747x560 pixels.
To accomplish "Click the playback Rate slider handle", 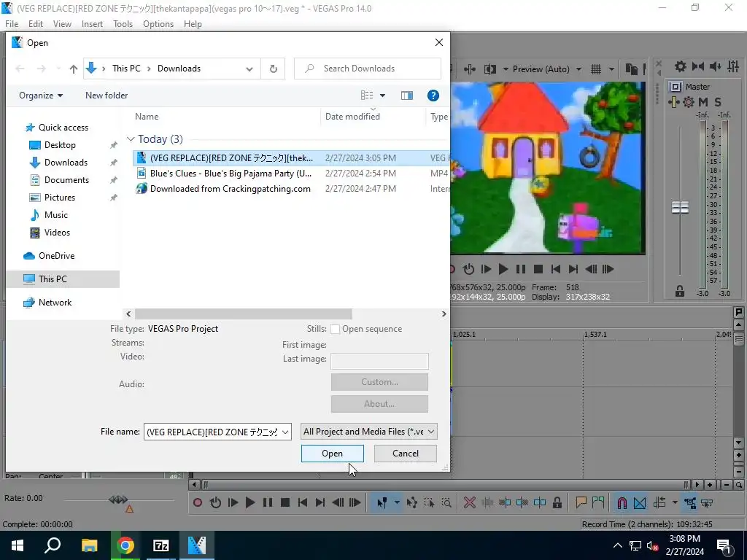I will 118,499.
